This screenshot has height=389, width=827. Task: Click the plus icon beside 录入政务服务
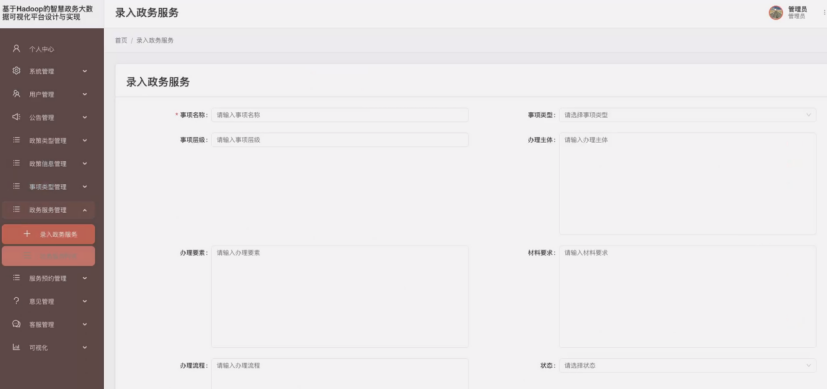[x=27, y=234]
